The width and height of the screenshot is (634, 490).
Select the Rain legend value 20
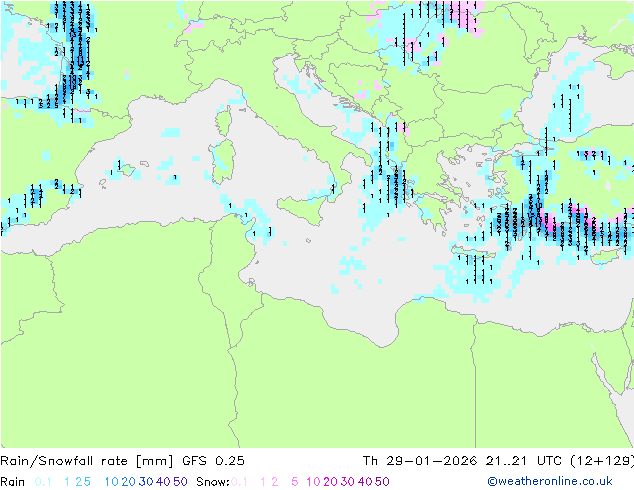pos(129,482)
